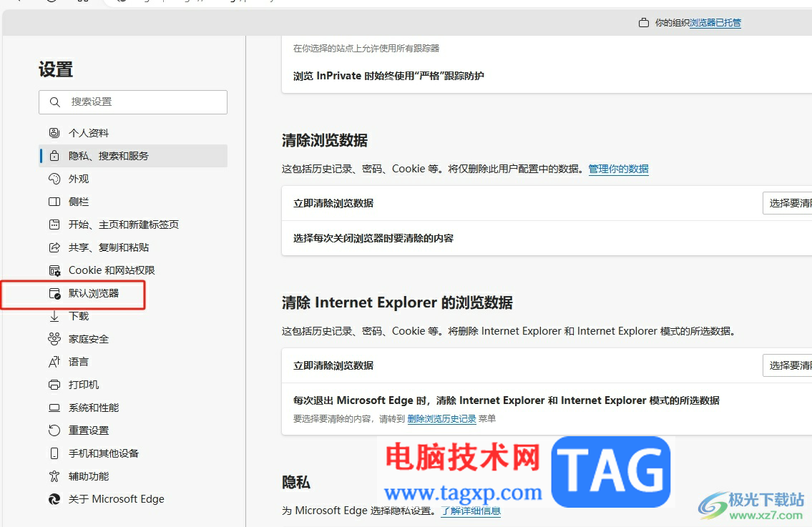The image size is (812, 527).
Task: Click the 辅助功能 accessibility icon
Action: click(x=54, y=476)
